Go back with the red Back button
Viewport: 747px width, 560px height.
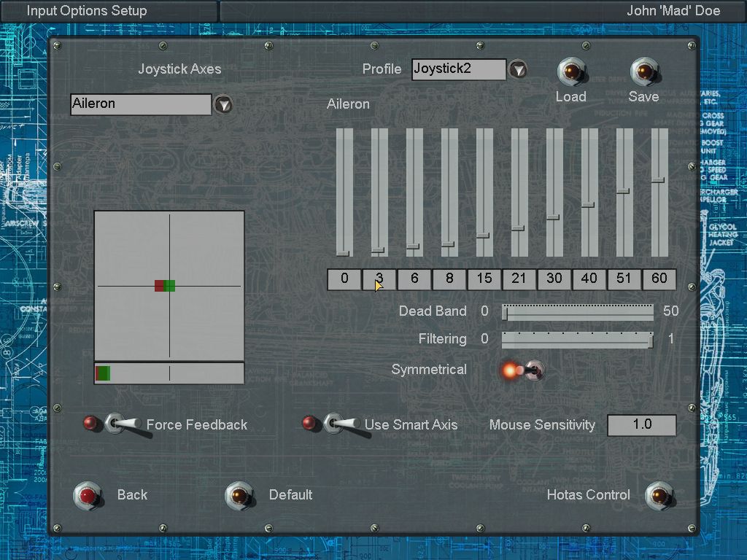[x=88, y=495]
